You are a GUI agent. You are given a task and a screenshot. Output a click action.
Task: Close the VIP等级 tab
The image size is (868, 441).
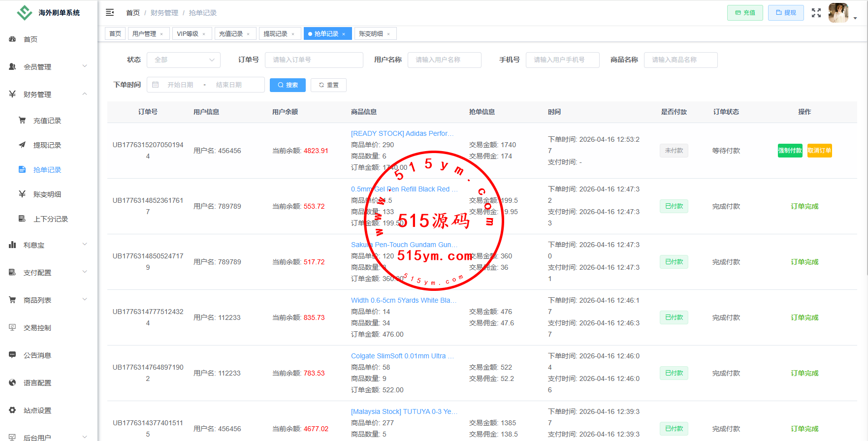pos(204,34)
